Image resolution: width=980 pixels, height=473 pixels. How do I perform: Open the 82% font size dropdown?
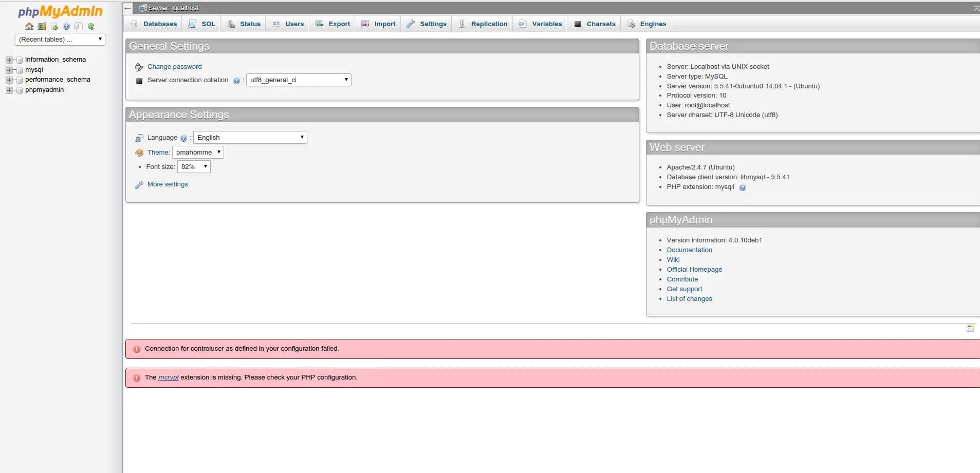(x=194, y=166)
